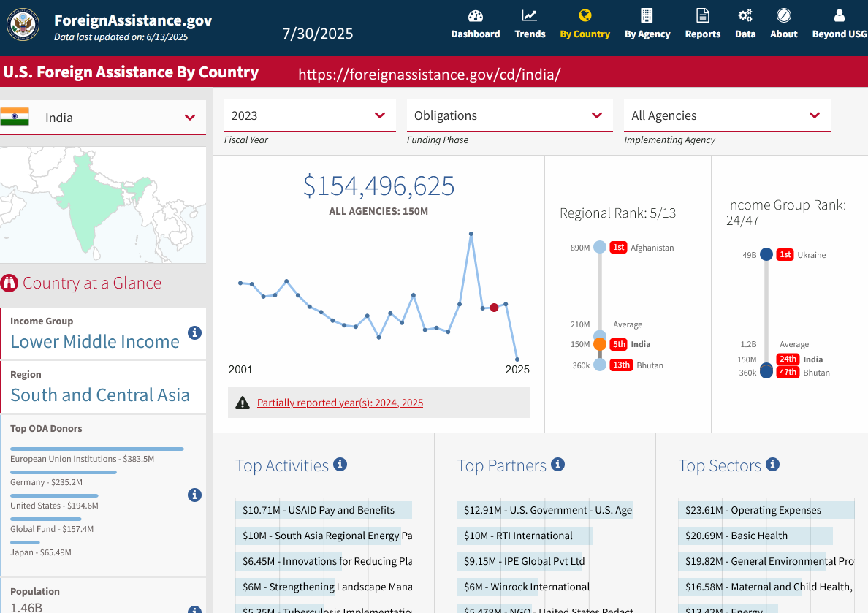Click the ForeignAssistance.gov site title
The width and height of the screenshot is (868, 613).
tap(133, 20)
